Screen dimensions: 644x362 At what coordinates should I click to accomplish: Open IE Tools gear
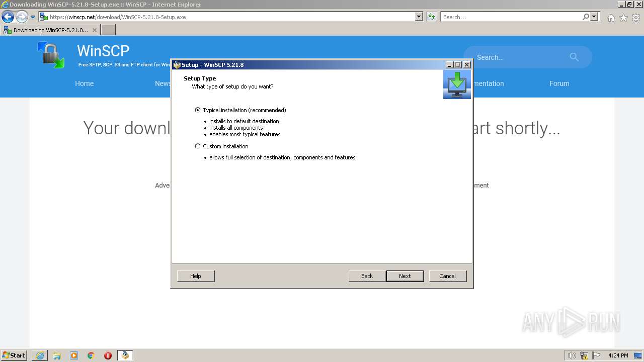(636, 18)
